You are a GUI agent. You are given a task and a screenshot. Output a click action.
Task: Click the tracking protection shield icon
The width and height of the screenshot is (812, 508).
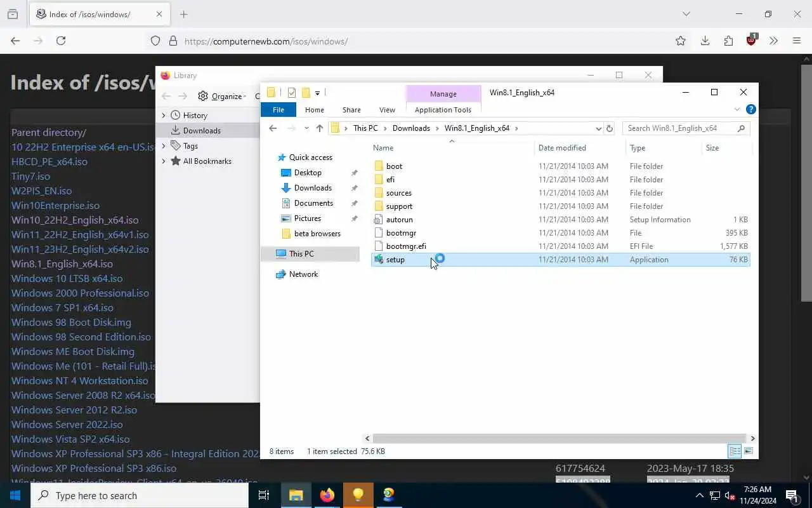tap(155, 41)
